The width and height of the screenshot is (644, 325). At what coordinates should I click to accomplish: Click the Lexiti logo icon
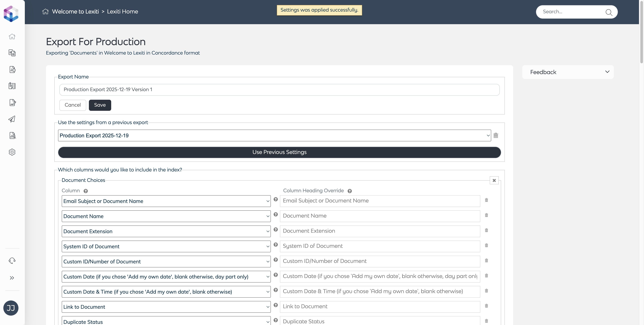[11, 13]
